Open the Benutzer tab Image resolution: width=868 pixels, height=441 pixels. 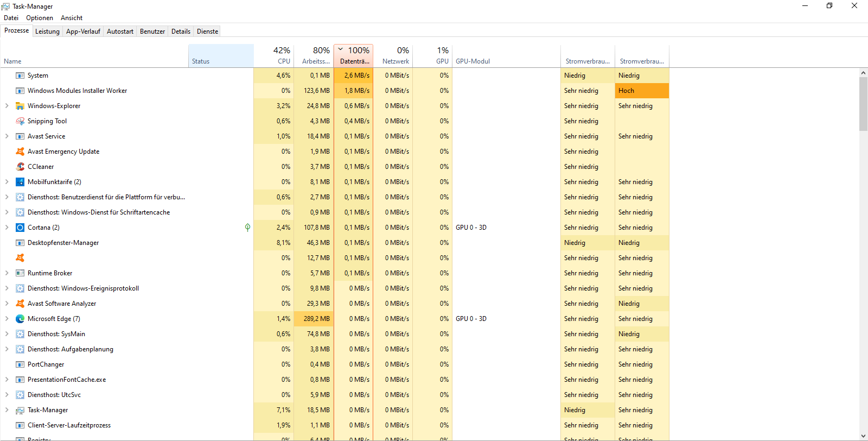pyautogui.click(x=152, y=31)
